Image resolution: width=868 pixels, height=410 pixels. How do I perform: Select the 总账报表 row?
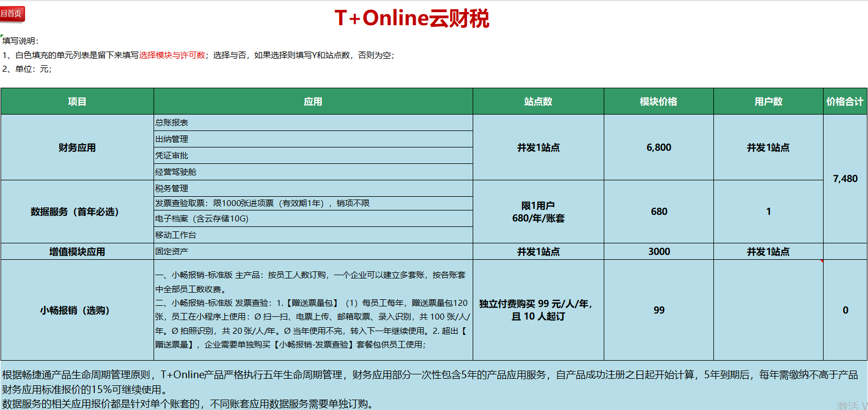point(313,123)
